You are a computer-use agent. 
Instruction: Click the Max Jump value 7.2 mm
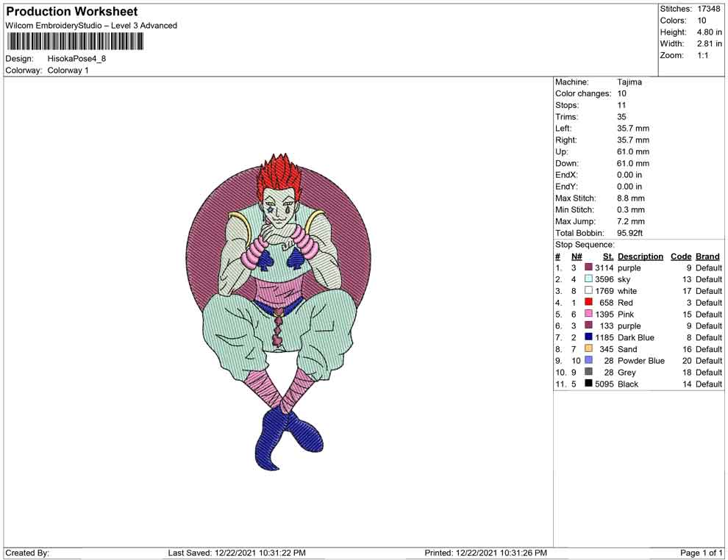630,221
